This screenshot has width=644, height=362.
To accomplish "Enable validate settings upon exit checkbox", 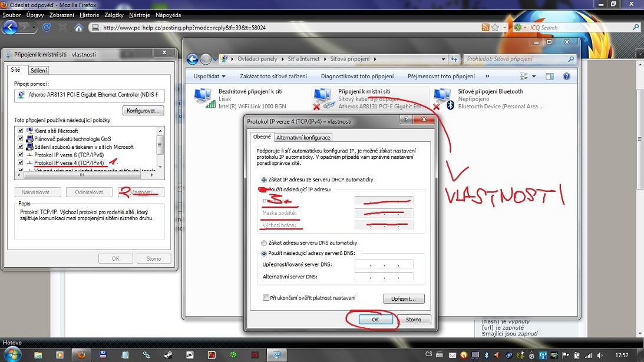I will pos(266,298).
